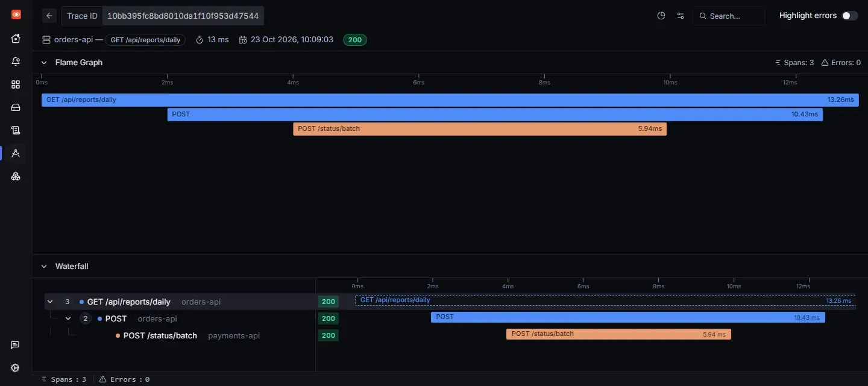
Task: Click the server icon next to orders-api
Action: coord(46,40)
